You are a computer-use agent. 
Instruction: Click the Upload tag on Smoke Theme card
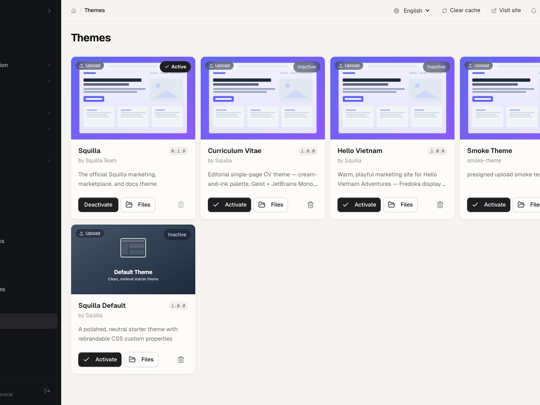[x=478, y=65]
